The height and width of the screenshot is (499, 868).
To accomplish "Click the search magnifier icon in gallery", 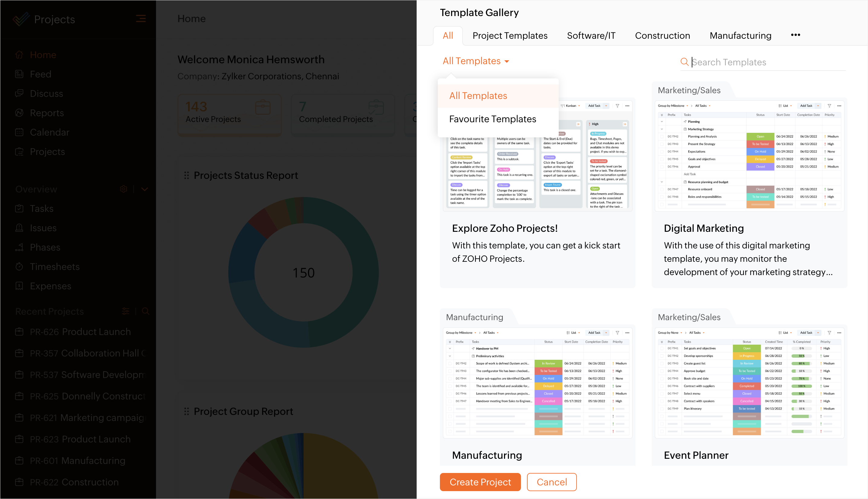I will tap(684, 62).
